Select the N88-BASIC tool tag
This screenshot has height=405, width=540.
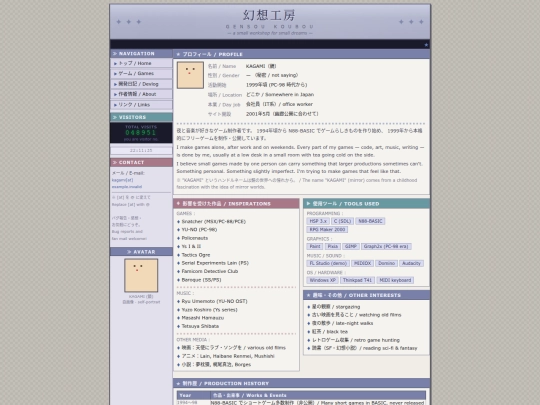pos(370,221)
